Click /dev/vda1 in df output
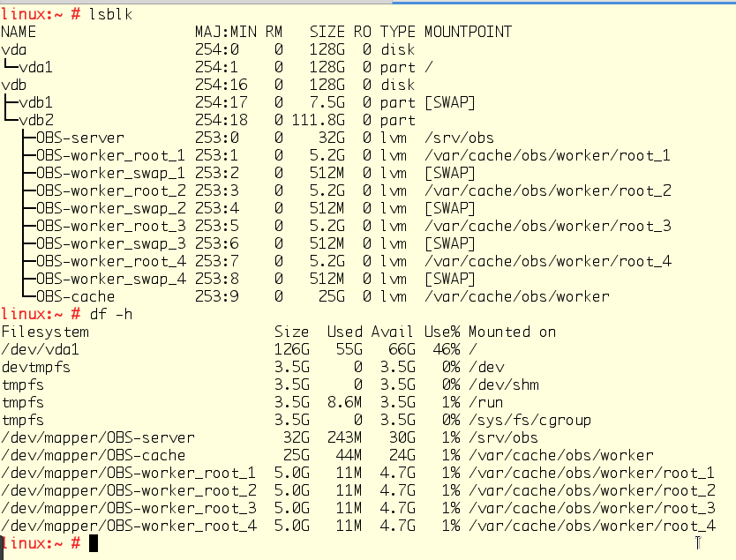The width and height of the screenshot is (736, 560). click(x=41, y=349)
